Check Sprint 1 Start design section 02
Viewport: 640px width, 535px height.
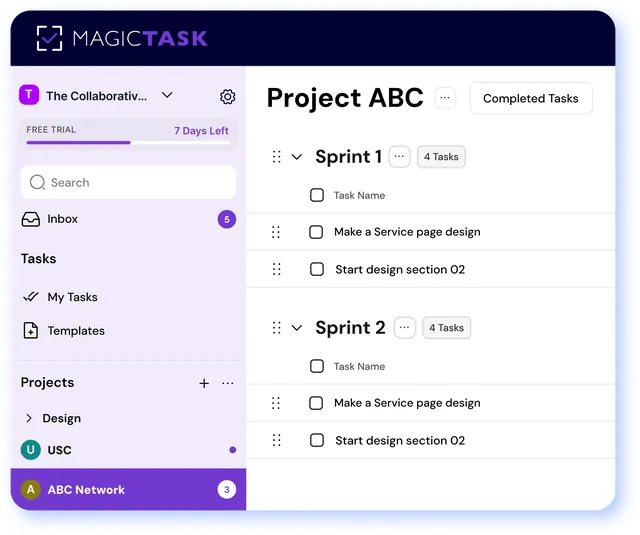click(x=317, y=269)
